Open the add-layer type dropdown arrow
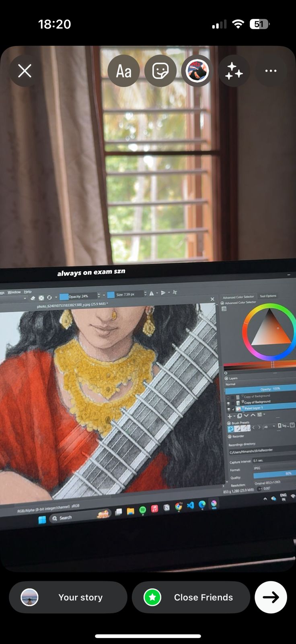296x644 pixels. click(234, 416)
